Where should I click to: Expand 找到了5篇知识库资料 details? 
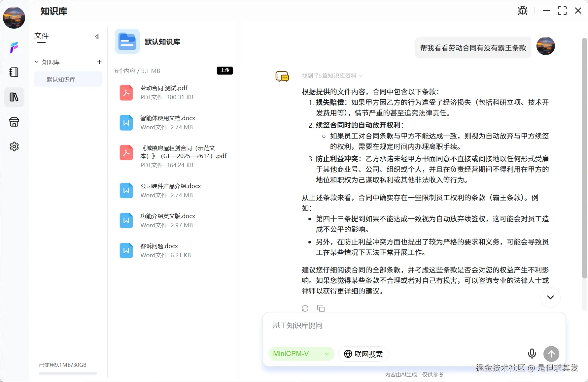(361, 76)
